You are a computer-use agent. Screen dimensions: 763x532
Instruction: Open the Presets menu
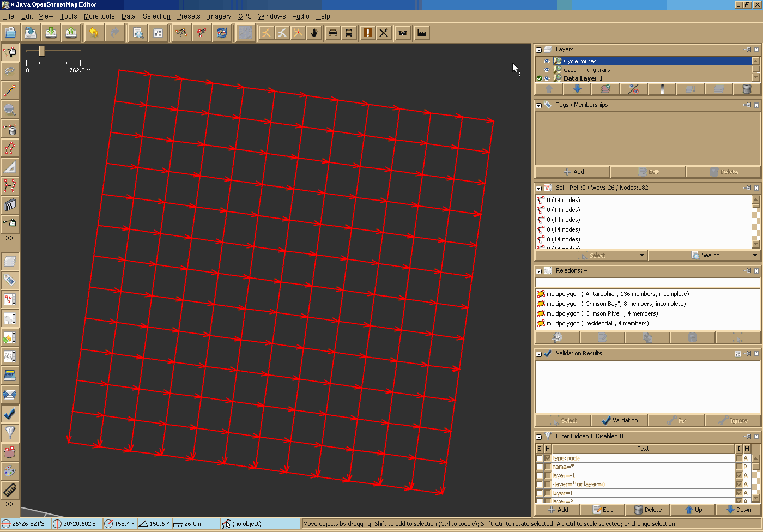188,16
